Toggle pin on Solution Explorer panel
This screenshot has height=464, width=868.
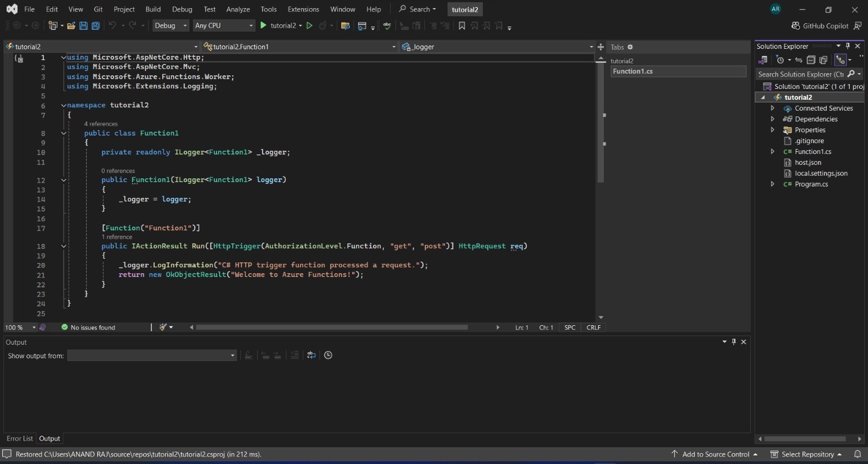[x=848, y=46]
